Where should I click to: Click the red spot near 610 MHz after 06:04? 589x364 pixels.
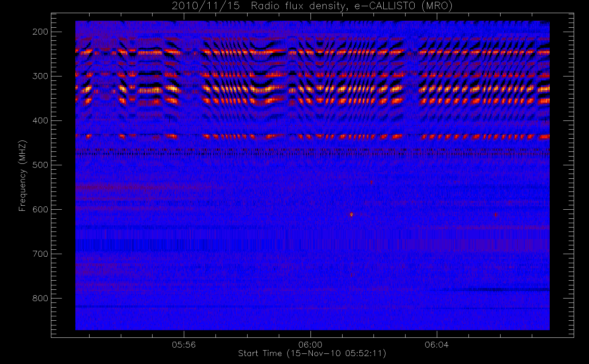click(x=495, y=214)
